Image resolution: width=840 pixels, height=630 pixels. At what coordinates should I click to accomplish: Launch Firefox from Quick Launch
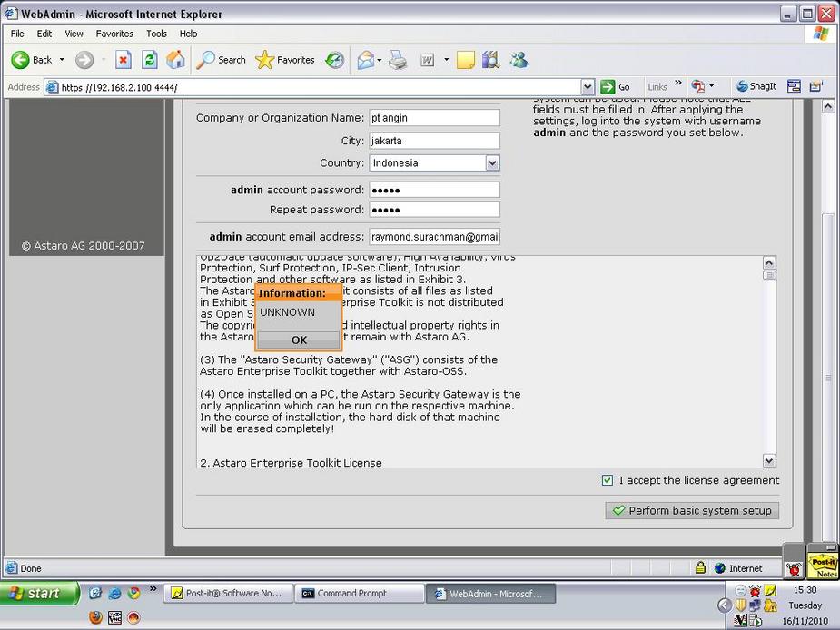point(95,617)
